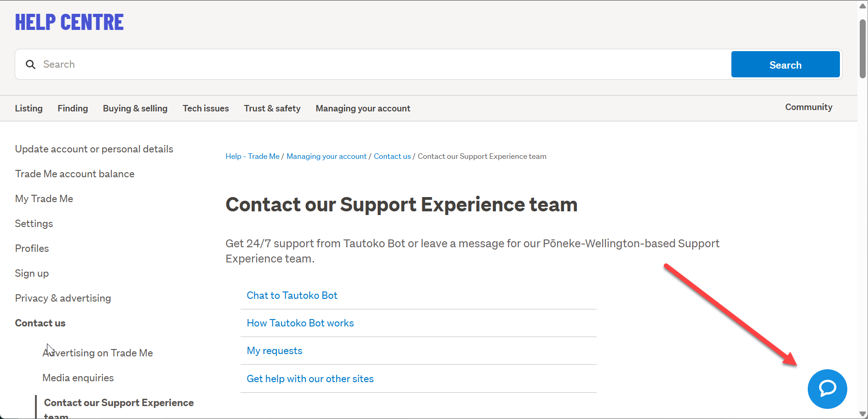Open Managing your account menu

click(x=363, y=108)
